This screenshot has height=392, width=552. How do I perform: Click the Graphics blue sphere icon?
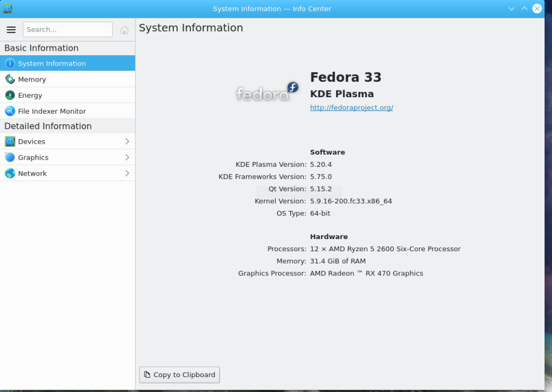click(10, 157)
